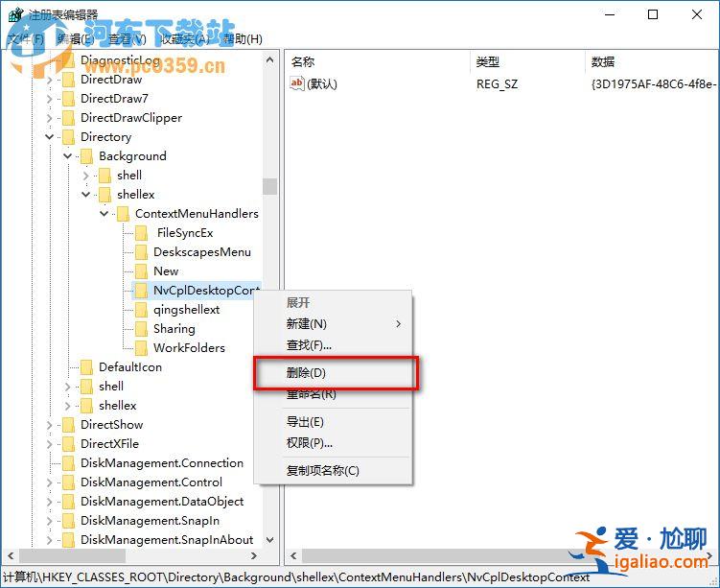Screen dimensions: 720x588
Task: Click the tree pane vertical scrollbar thumb
Action: [x=270, y=186]
